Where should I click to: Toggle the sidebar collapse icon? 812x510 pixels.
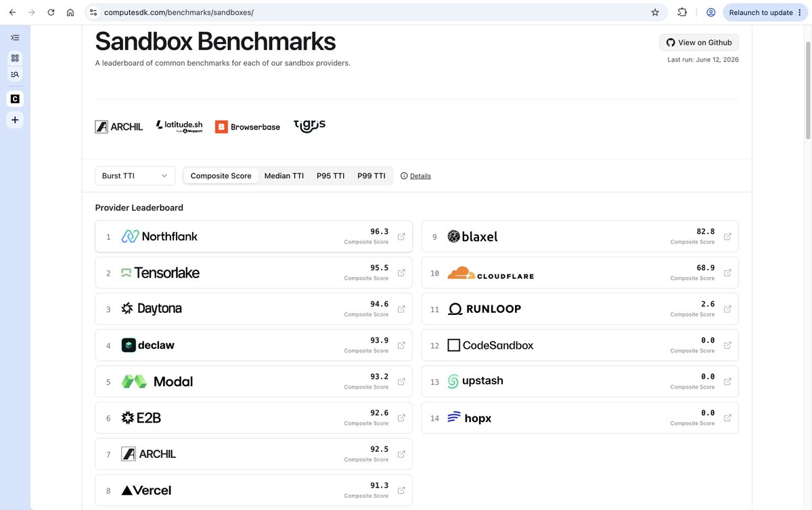15,38
